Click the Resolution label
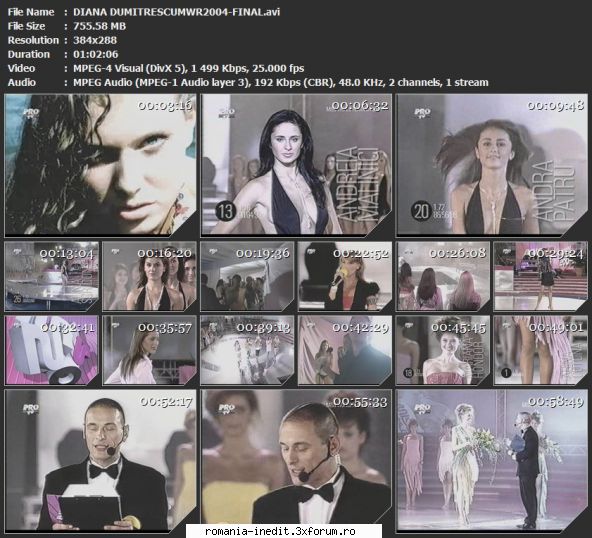The height and width of the screenshot is (538, 592). tap(33, 40)
